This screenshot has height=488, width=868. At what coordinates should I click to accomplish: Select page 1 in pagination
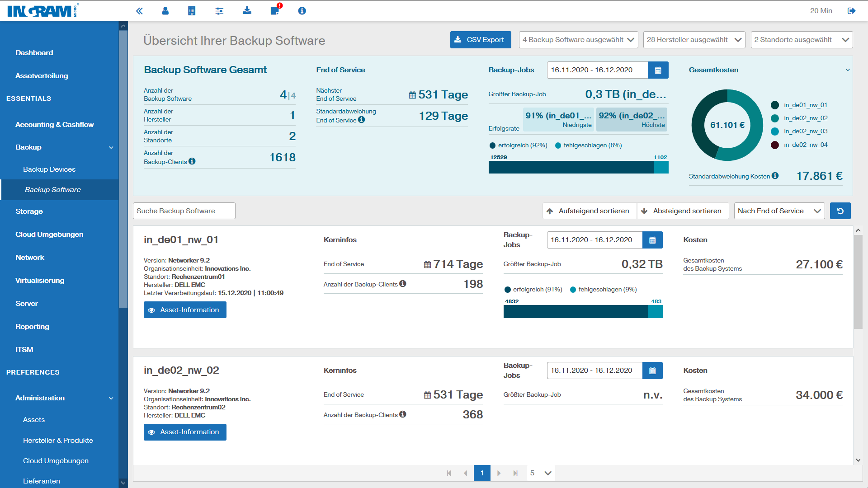tap(482, 473)
